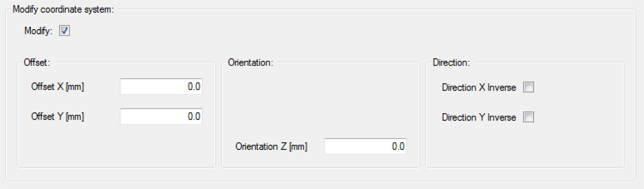Tick the Direction Y Inverse checkbox
644x189 pixels.
point(528,117)
